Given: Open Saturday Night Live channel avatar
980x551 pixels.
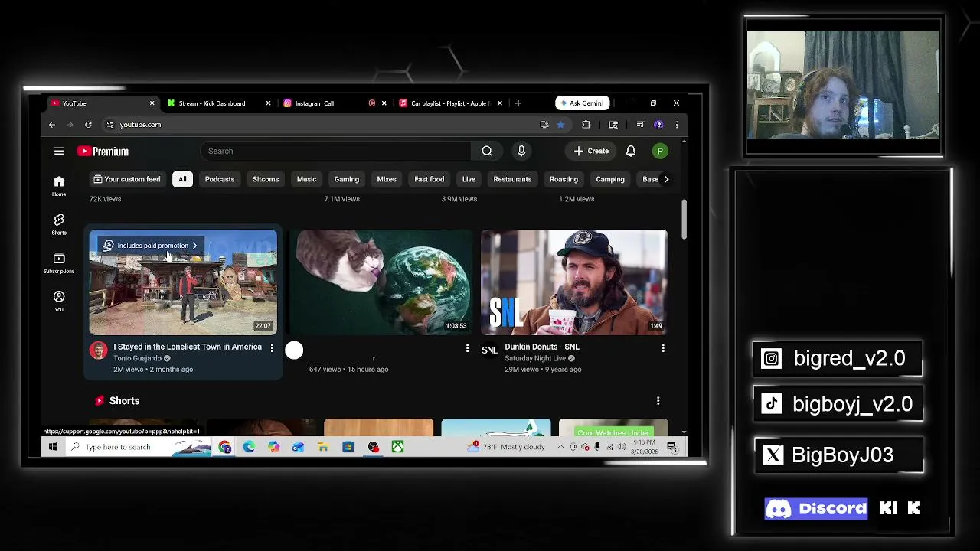Looking at the screenshot, I should [489, 350].
